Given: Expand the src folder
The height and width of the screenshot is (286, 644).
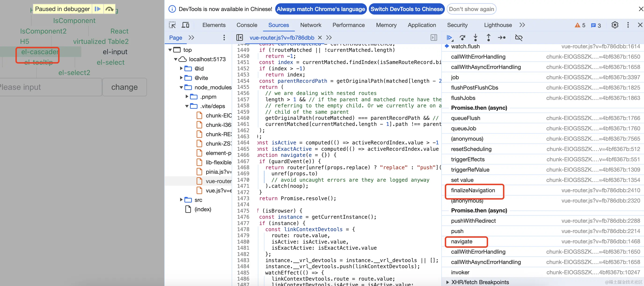Looking at the screenshot, I should tap(182, 200).
